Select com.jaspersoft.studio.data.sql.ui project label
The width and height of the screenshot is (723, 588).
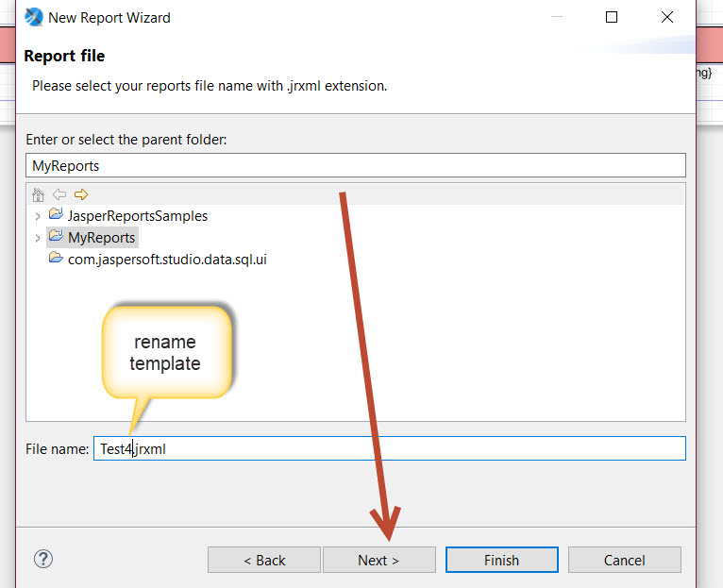(x=167, y=259)
